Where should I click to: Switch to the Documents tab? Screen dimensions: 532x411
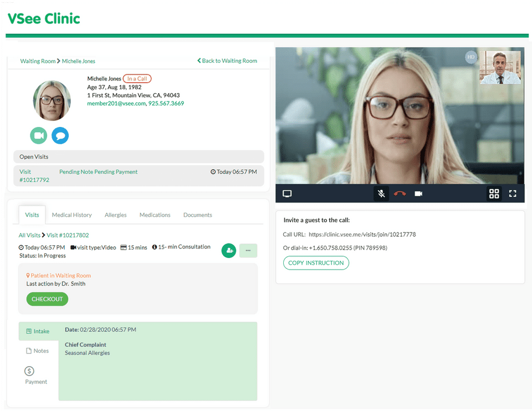click(x=197, y=215)
